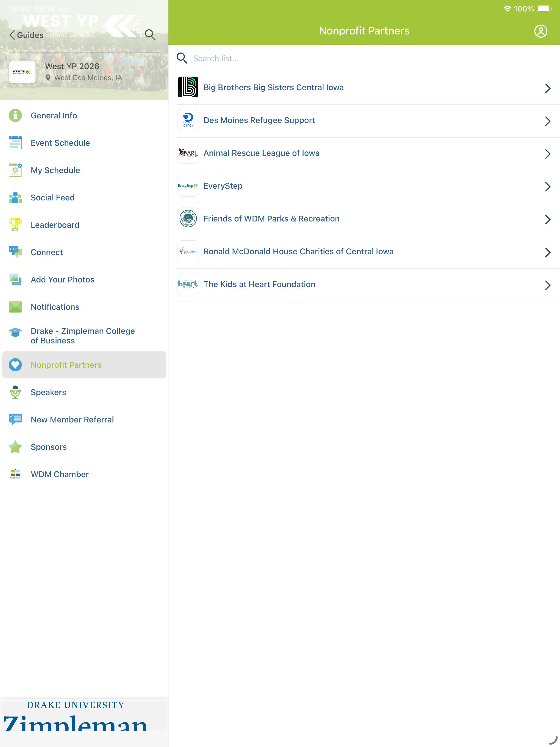Tap the Add Your Photos icon
The width and height of the screenshot is (560, 747).
(x=15, y=280)
